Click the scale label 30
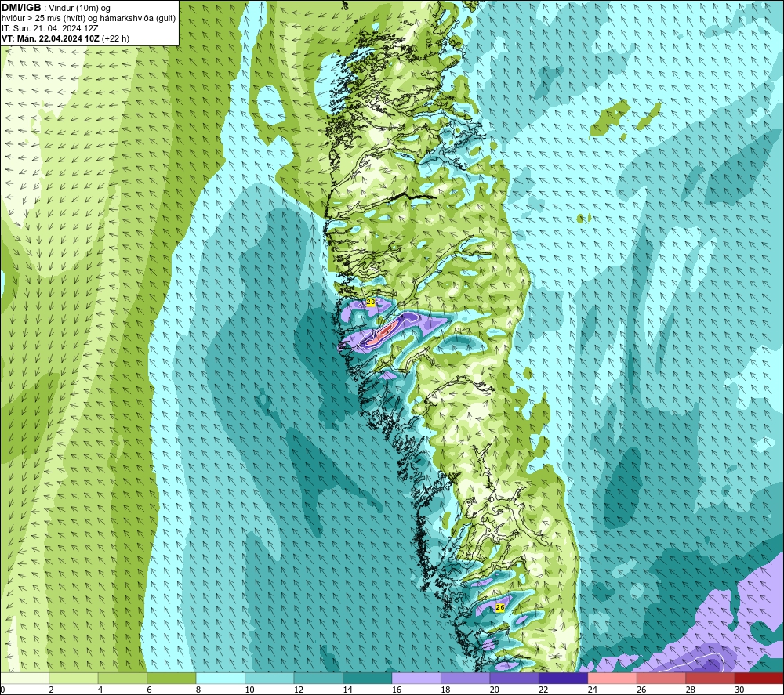Screen dimensions: 784x695 pos(739,690)
